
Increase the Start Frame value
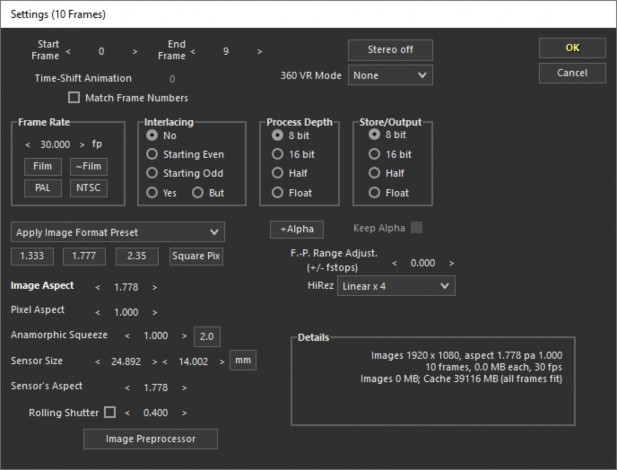[135, 51]
